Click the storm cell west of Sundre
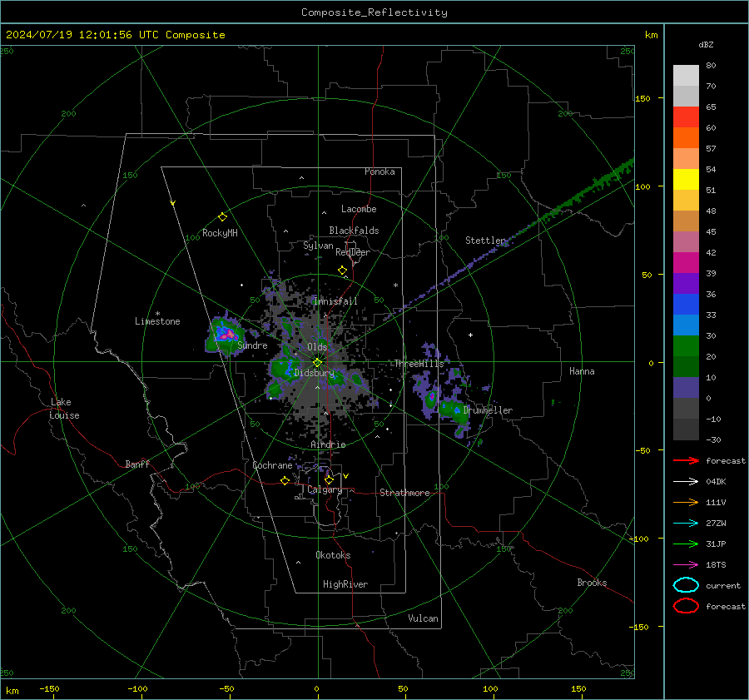 (223, 333)
